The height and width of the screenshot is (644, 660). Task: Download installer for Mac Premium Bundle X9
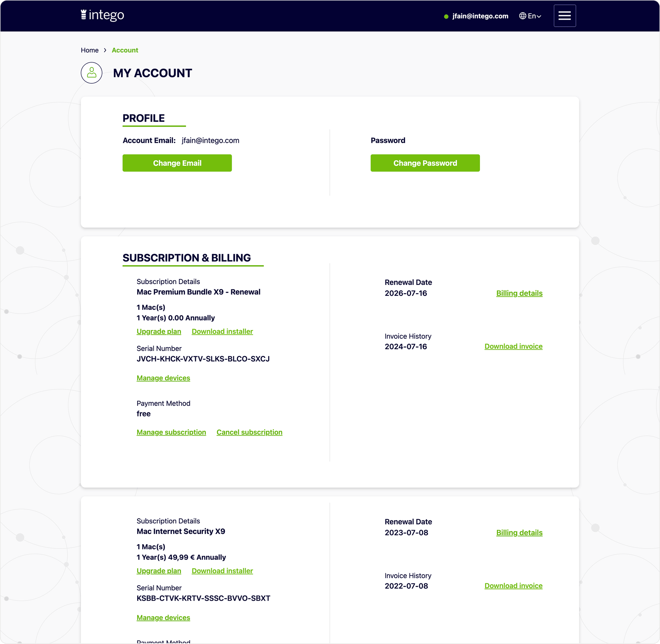pyautogui.click(x=222, y=332)
